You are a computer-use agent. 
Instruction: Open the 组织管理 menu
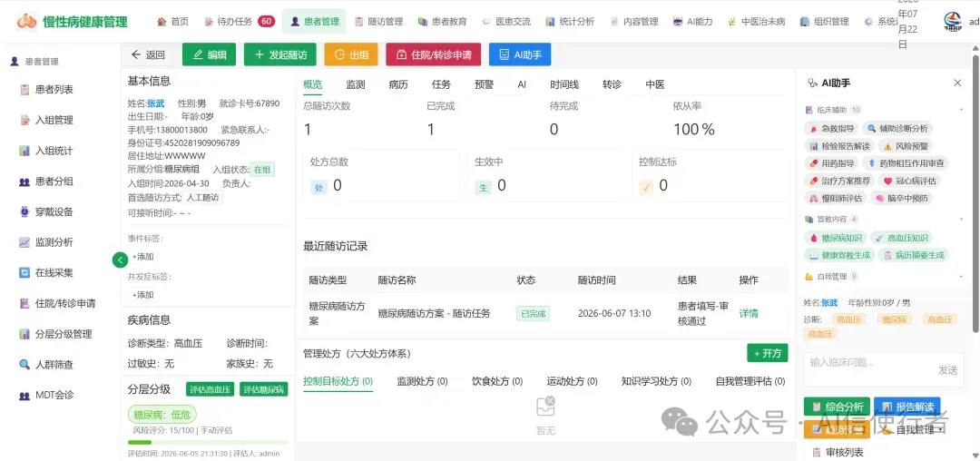click(824, 21)
